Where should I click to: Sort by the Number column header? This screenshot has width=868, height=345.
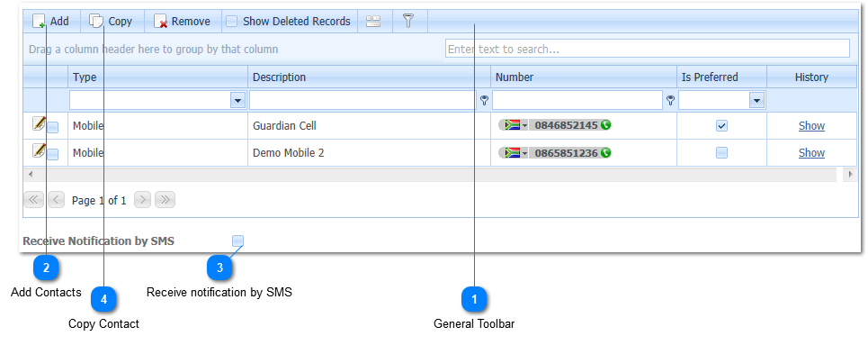pyautogui.click(x=584, y=77)
